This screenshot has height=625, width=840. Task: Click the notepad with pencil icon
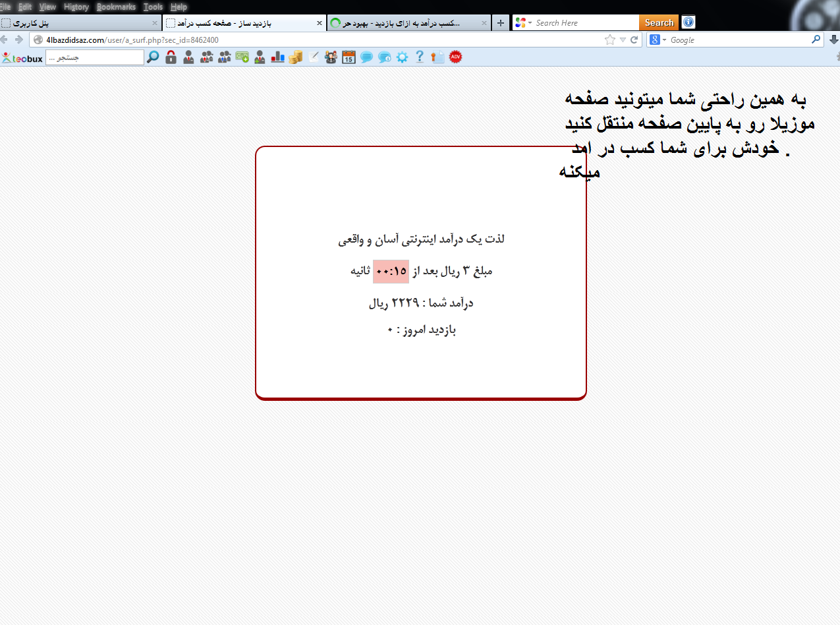314,57
